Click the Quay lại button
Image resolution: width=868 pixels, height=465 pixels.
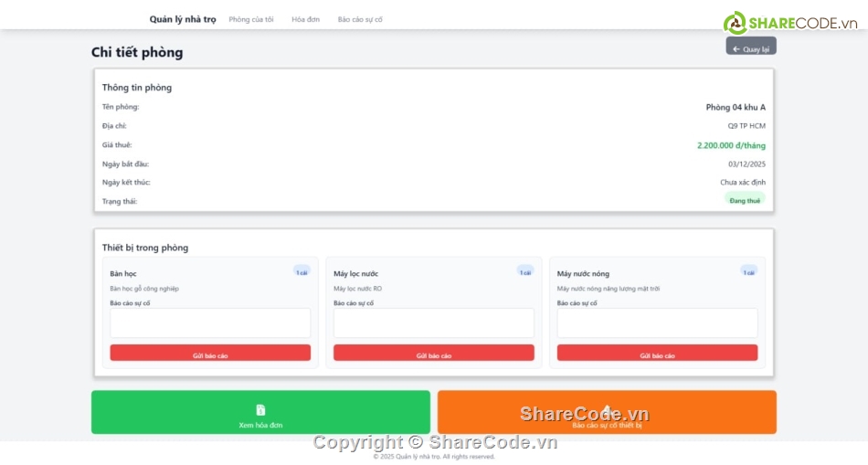point(751,46)
